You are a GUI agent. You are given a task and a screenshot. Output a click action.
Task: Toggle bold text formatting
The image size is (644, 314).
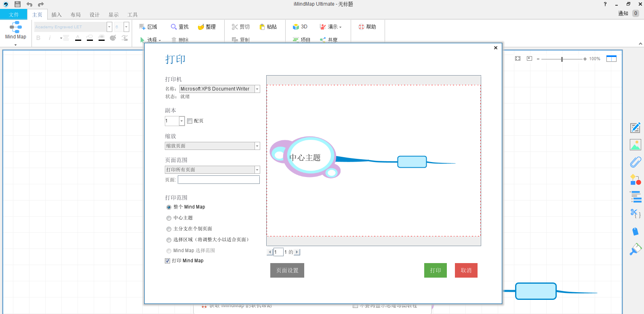coord(38,38)
